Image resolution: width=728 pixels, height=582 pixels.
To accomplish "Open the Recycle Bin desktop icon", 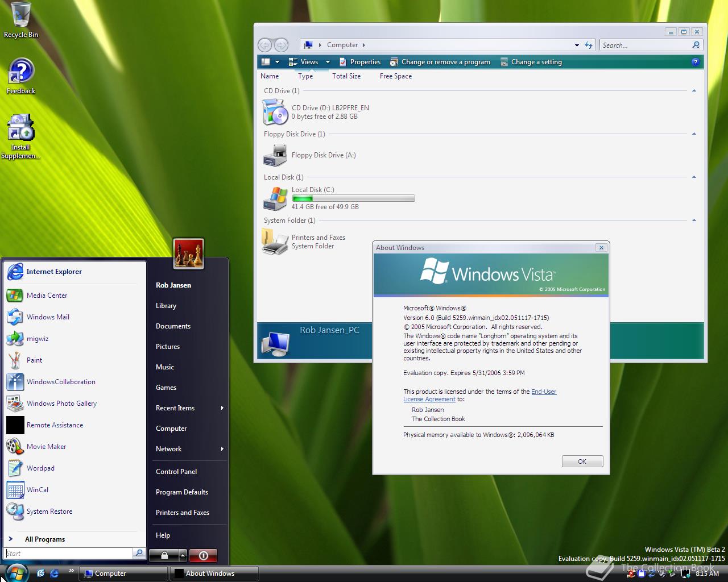I will click(x=20, y=20).
